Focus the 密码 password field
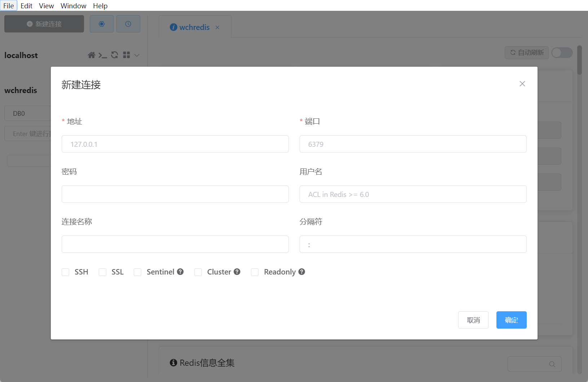 (175, 194)
